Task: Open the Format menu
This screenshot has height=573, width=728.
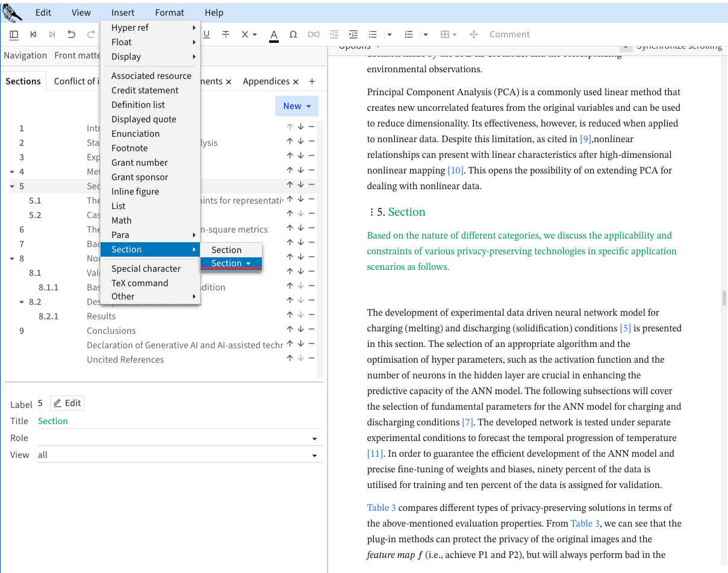Action: click(169, 12)
